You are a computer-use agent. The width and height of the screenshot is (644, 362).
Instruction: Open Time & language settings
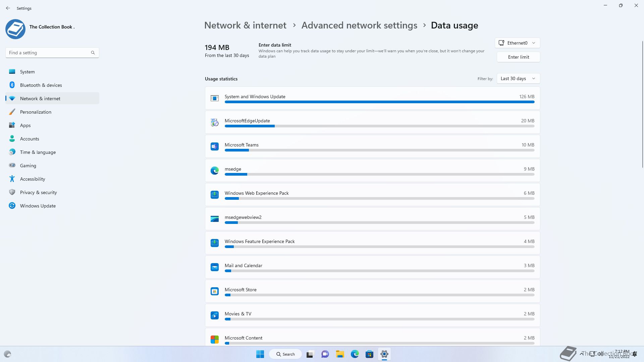click(52, 152)
